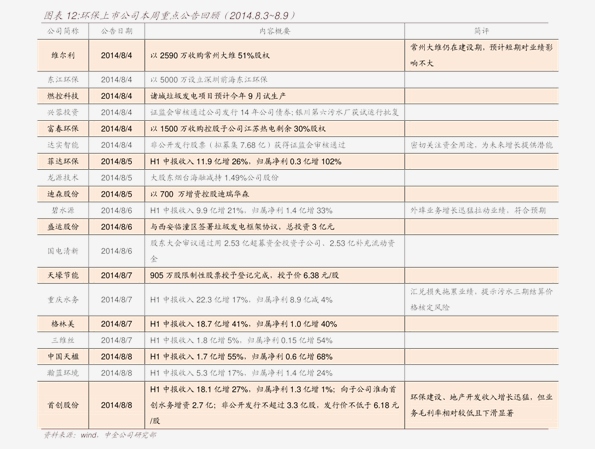Click the 燃控科技 row date 2014/8/4
The height and width of the screenshot is (449, 595).
pos(116,96)
